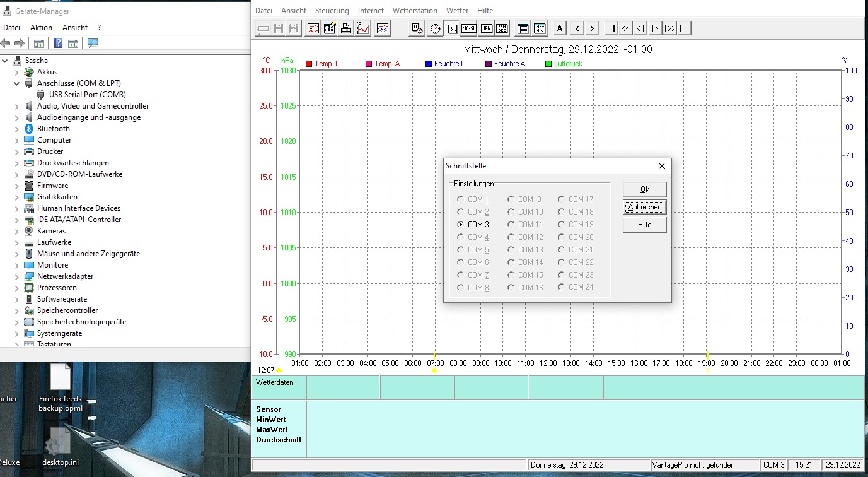The image size is (868, 477).
Task: Click the printer icon in weather toolbar
Action: point(346,28)
